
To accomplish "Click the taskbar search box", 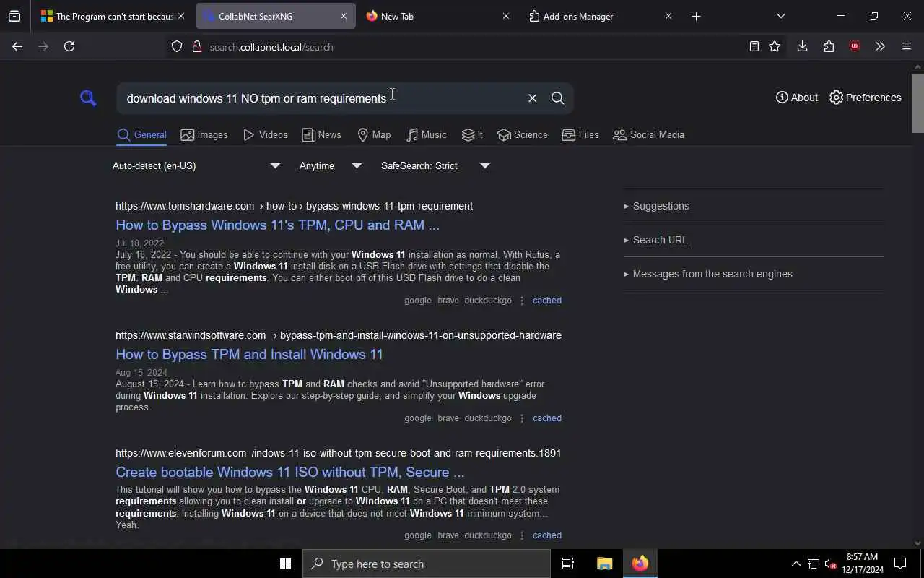I will pos(427,564).
